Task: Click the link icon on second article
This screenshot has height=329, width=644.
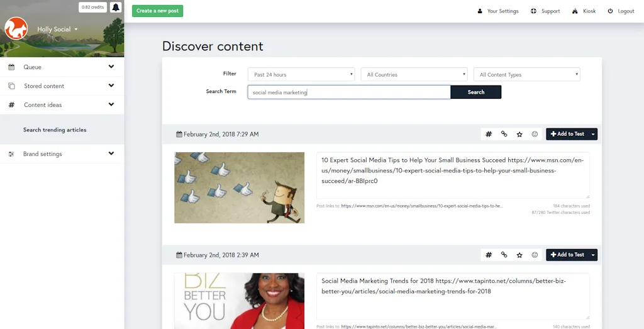Action: pyautogui.click(x=504, y=255)
